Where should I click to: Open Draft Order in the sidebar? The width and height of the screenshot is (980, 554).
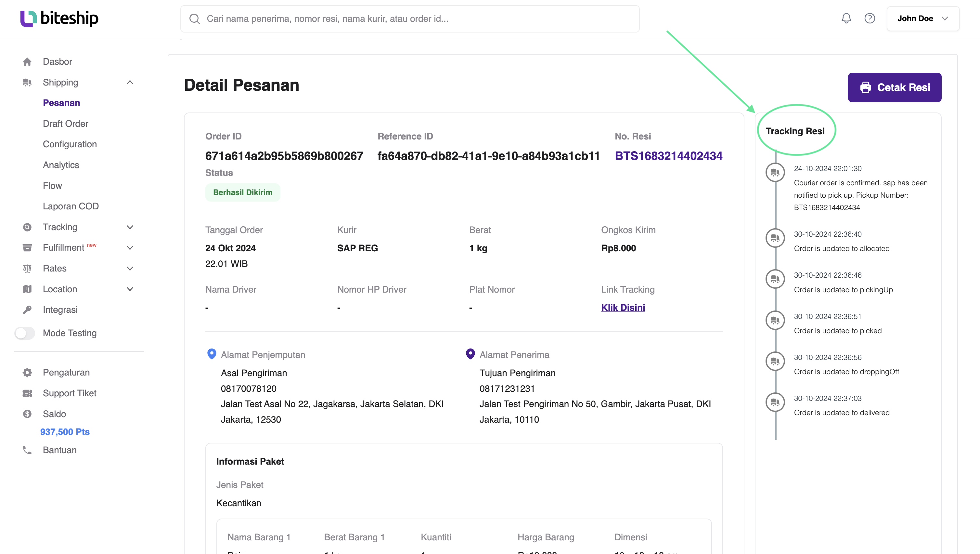click(x=65, y=124)
